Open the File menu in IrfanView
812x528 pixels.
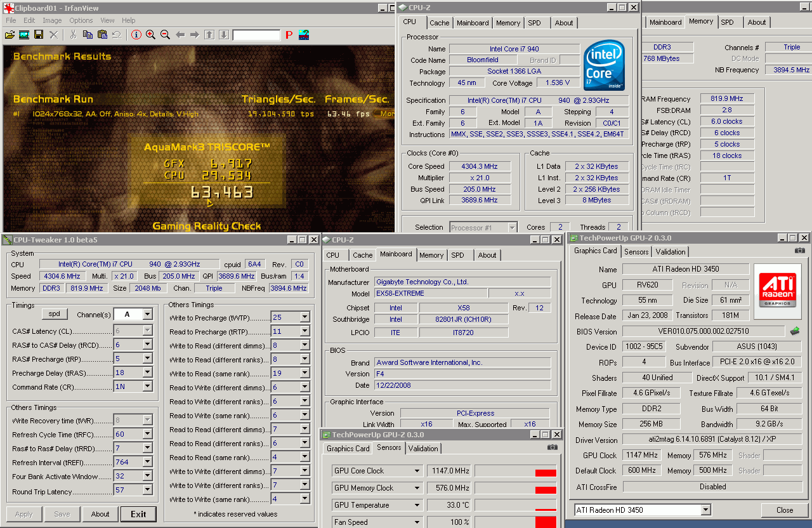click(x=11, y=20)
